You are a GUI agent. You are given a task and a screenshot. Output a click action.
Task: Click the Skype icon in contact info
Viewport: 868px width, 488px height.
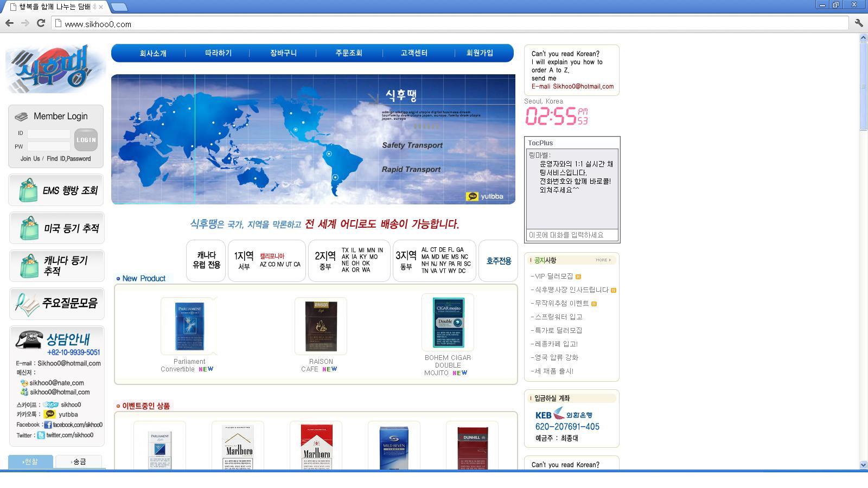click(x=50, y=404)
